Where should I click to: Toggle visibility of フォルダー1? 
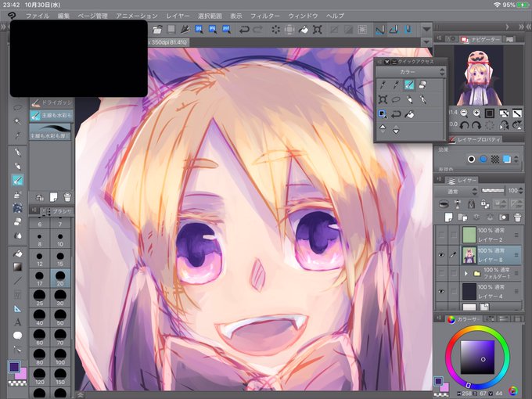[x=441, y=273]
